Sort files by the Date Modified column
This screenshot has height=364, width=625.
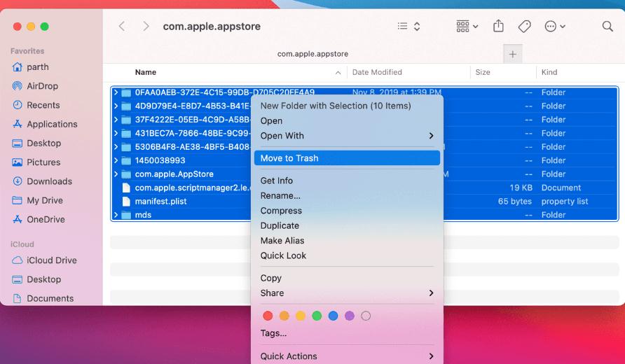click(377, 72)
